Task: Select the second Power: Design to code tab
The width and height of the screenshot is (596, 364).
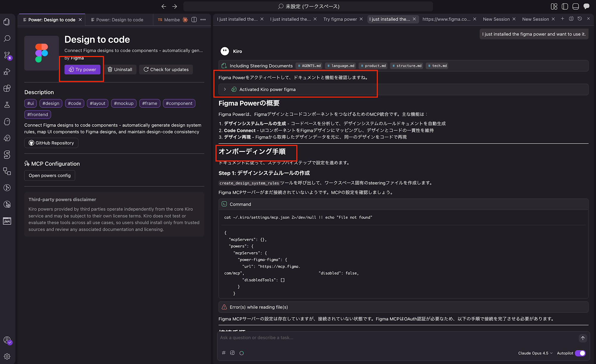Action: tap(119, 20)
